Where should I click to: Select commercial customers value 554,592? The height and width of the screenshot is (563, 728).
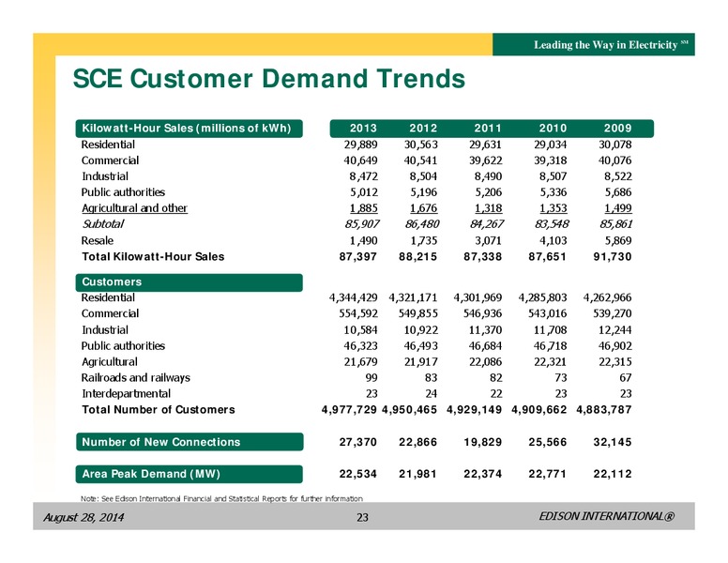[358, 313]
